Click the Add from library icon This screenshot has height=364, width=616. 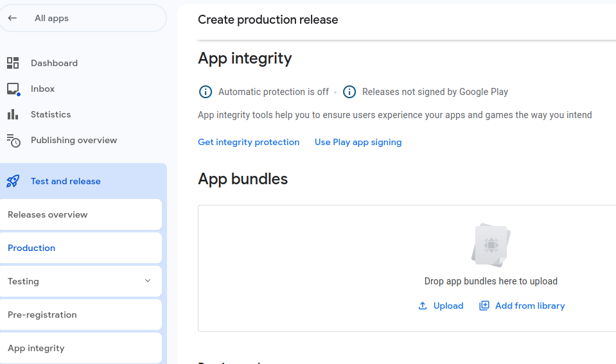point(484,306)
